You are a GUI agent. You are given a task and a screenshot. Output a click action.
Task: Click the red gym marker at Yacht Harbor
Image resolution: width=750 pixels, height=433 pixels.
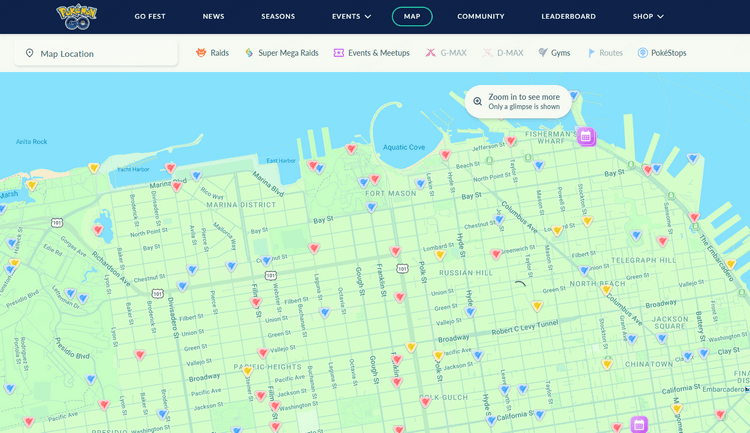(170, 168)
